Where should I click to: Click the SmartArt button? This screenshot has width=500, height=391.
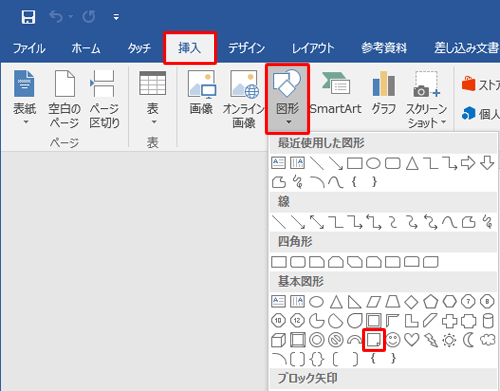click(335, 93)
